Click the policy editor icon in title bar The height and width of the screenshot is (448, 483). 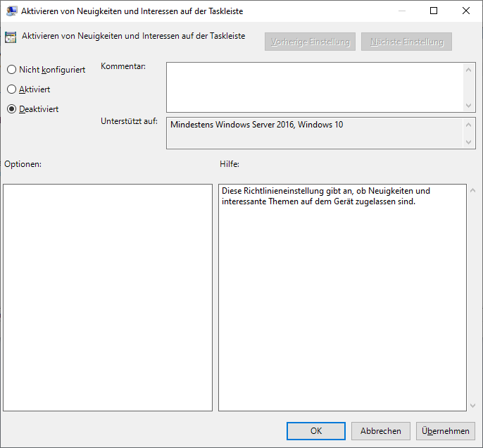(12, 11)
